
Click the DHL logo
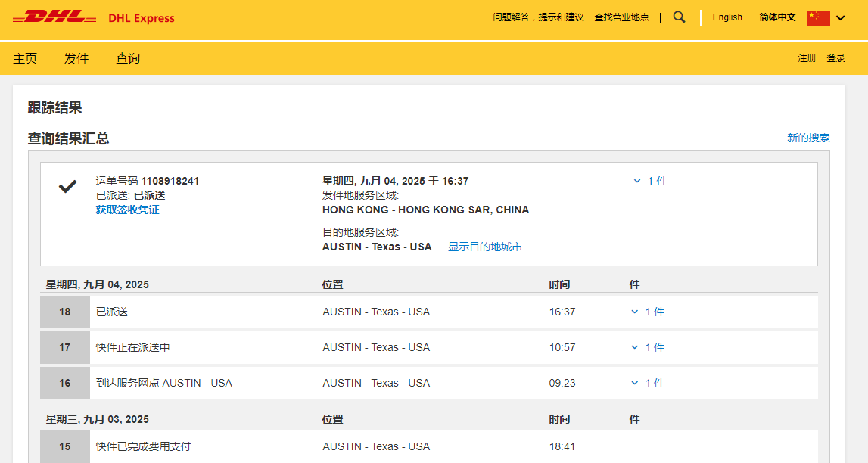pos(55,17)
